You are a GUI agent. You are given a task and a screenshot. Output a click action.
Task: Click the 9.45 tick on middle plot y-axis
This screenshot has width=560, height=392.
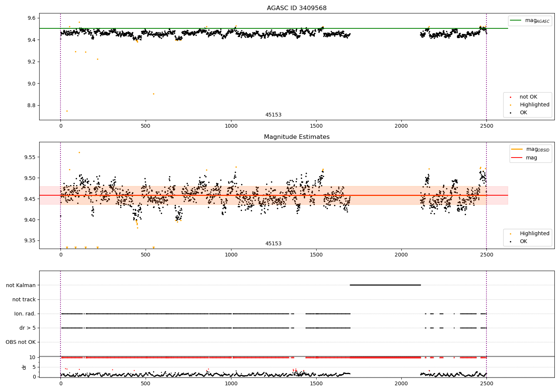[30, 199]
